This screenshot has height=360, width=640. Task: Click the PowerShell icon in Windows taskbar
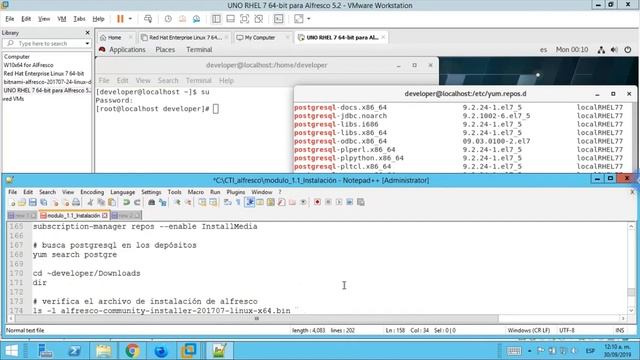point(74,351)
